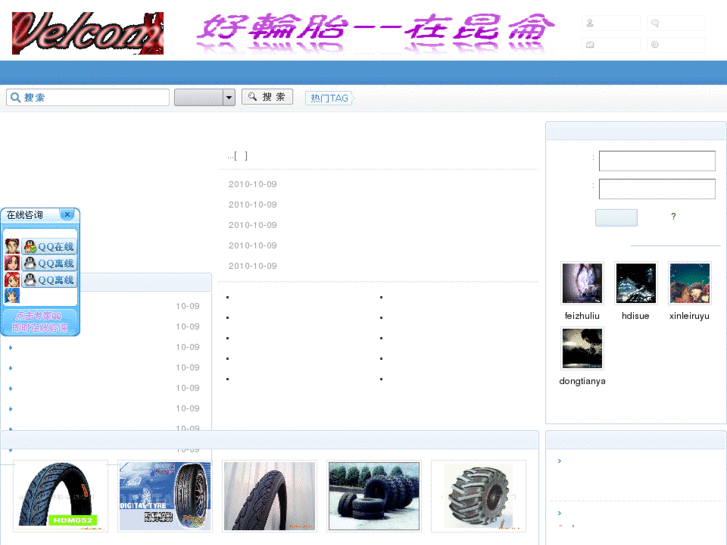727x545 pixels.
Task: Click the folder icon in the header
Action: (x=590, y=45)
